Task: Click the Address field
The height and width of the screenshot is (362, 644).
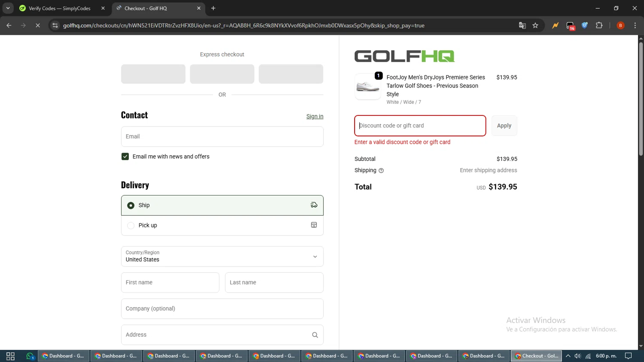Action: [222, 335]
